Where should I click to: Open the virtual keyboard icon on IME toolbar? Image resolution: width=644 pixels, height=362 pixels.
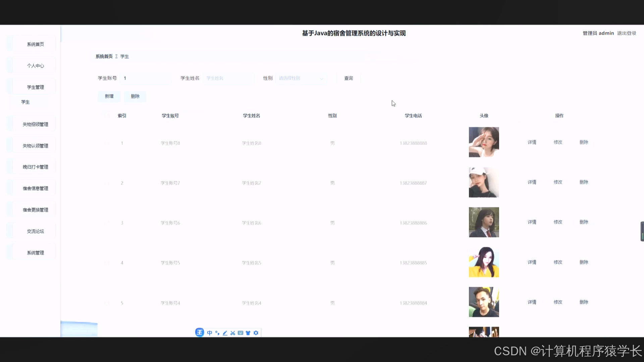(x=240, y=333)
